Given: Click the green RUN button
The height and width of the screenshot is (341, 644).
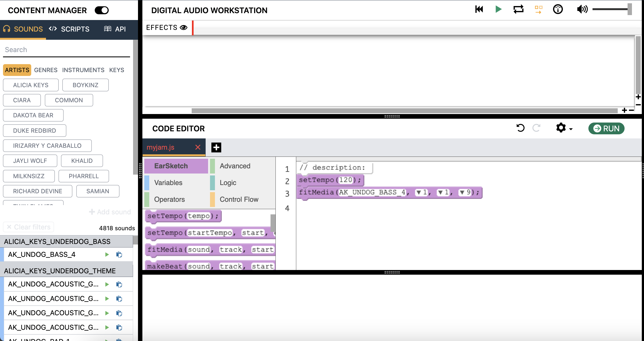Looking at the screenshot, I should point(606,128).
